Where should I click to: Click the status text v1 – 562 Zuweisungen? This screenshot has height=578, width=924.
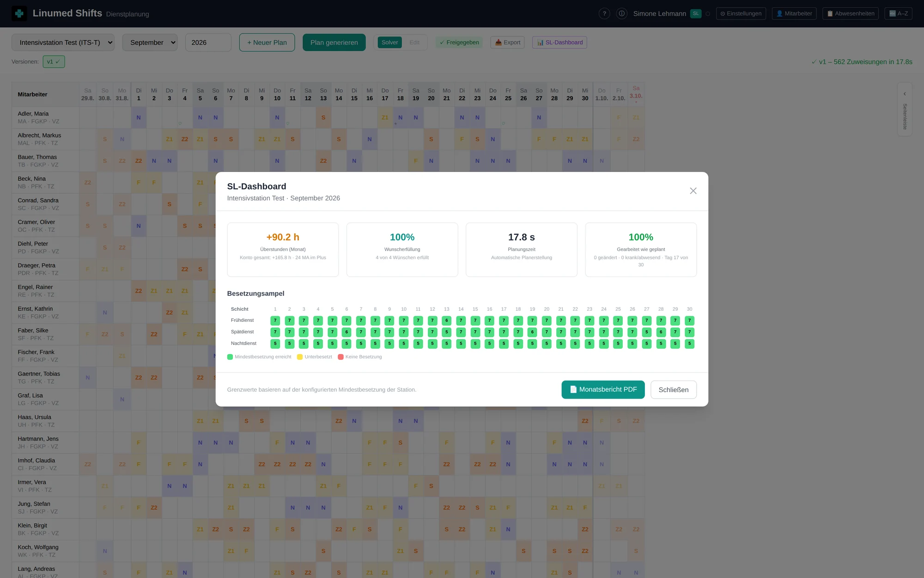pyautogui.click(x=862, y=62)
